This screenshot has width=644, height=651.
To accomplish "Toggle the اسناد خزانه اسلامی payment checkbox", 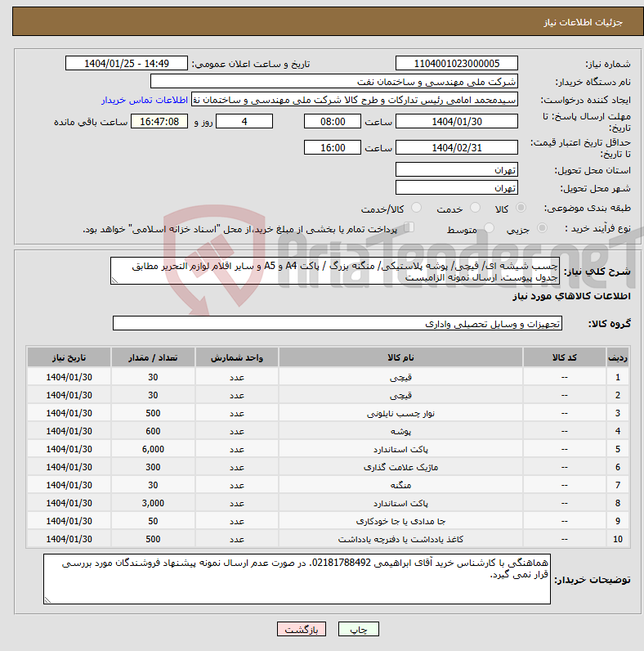I will point(409,227).
